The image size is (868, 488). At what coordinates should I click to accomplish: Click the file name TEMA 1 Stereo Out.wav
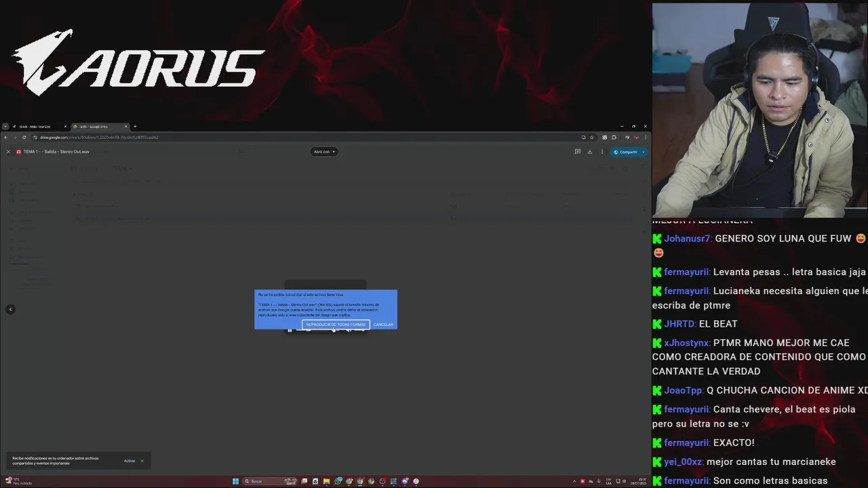(x=56, y=152)
